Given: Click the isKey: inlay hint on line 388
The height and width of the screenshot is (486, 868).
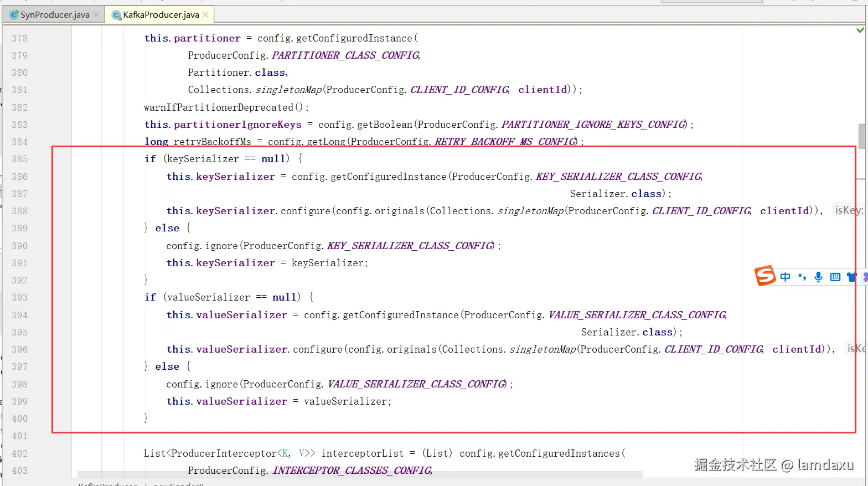Looking at the screenshot, I should click(x=849, y=210).
